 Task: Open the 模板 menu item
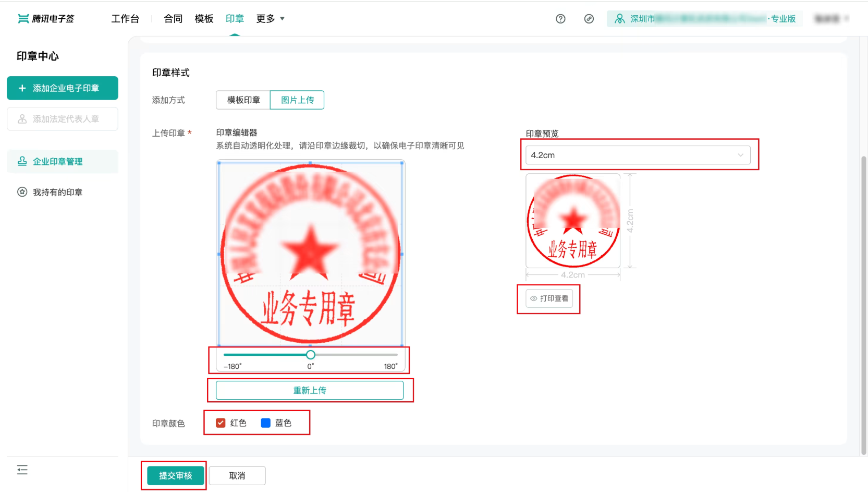204,19
